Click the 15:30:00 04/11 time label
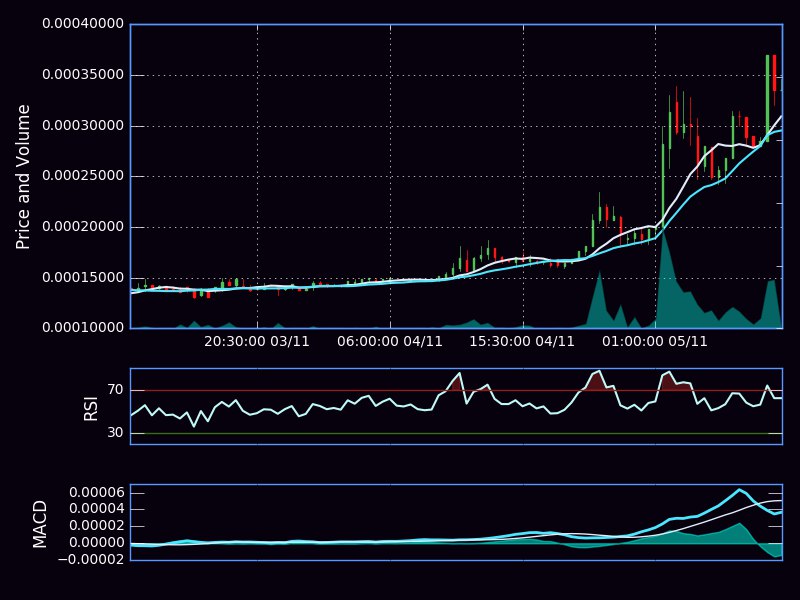Image resolution: width=800 pixels, height=600 pixels. [522, 341]
